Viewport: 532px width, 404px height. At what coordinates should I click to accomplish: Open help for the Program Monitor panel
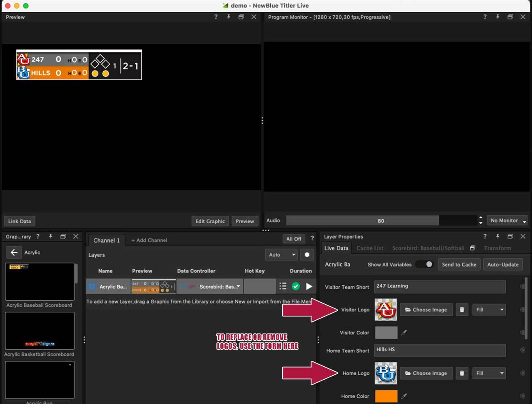pyautogui.click(x=485, y=17)
